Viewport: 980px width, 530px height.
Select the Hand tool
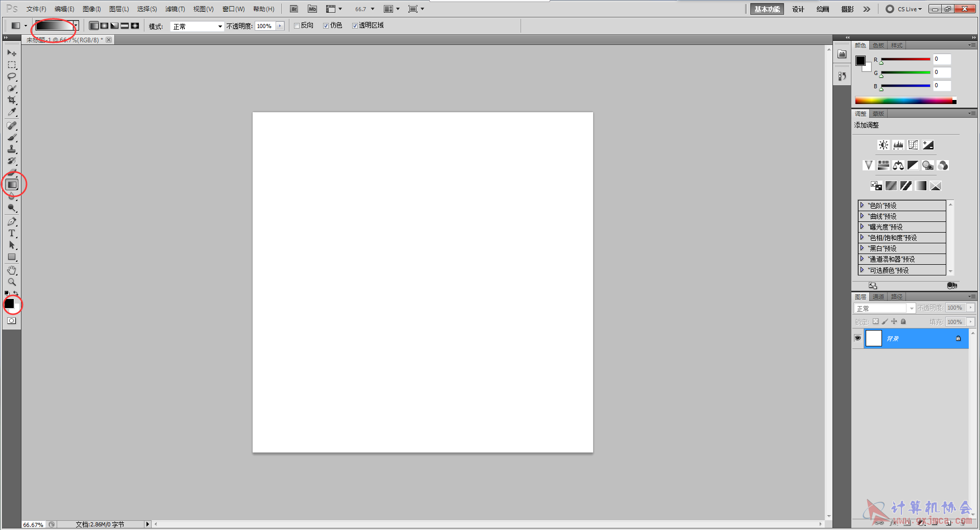[12, 270]
